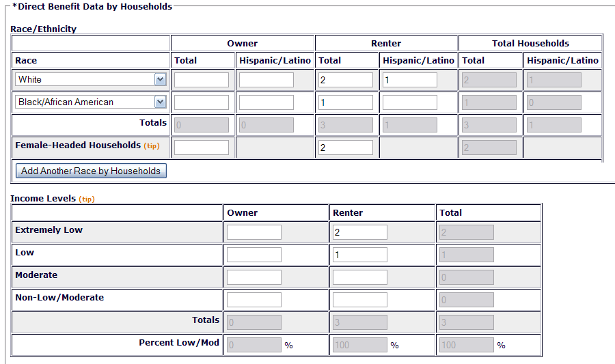Click Add Another Race by Households button
This screenshot has width=615, height=364.
click(91, 171)
